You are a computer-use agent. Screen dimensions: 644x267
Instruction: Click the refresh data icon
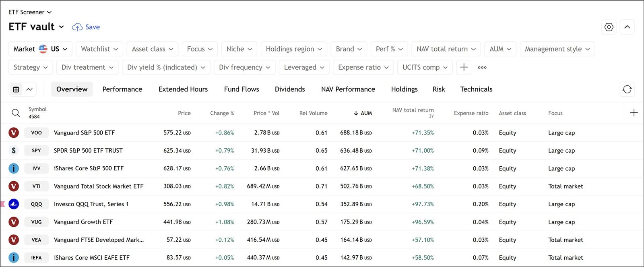[627, 89]
